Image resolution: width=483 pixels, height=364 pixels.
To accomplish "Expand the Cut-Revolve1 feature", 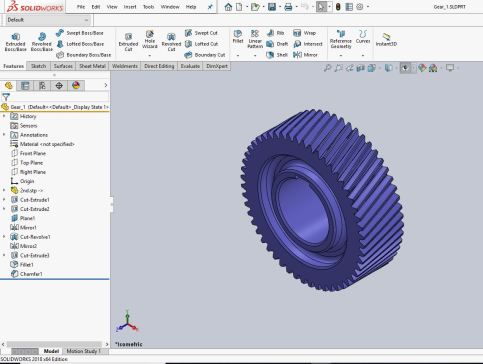I will coord(4,237).
